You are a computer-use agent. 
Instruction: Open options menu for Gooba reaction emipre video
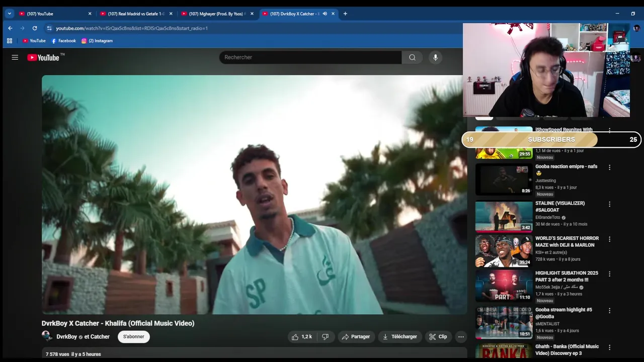(609, 167)
